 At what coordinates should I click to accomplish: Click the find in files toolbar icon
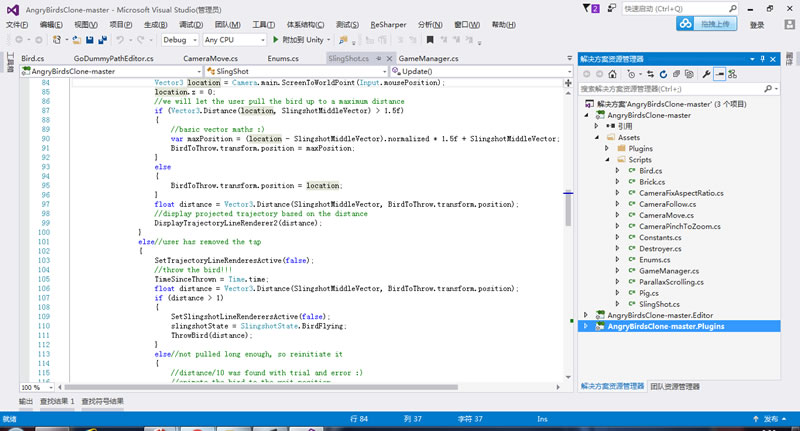[x=343, y=39]
